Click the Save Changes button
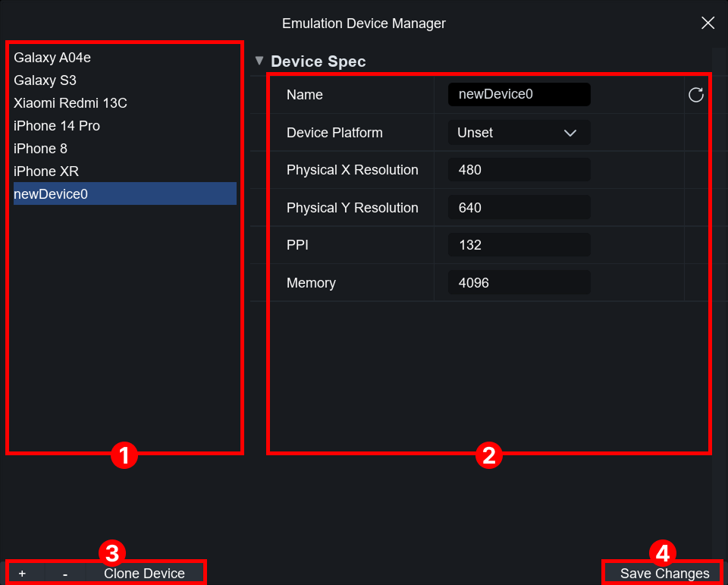 (x=664, y=574)
